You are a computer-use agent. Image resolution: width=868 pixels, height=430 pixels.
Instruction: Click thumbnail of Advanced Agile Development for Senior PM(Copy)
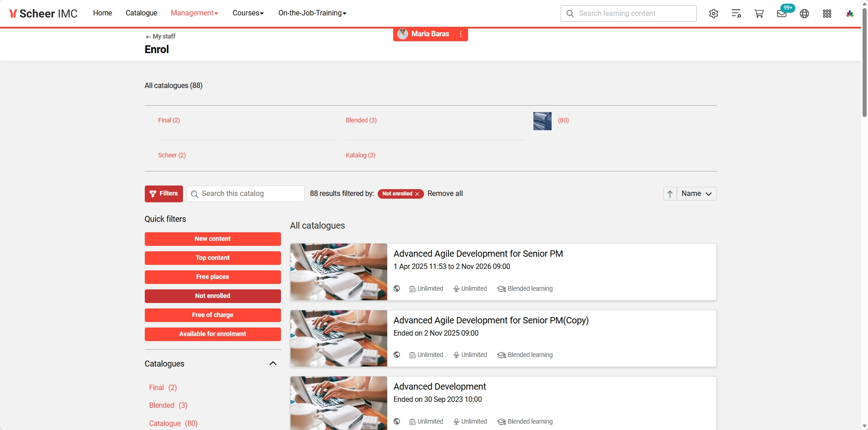pyautogui.click(x=339, y=338)
